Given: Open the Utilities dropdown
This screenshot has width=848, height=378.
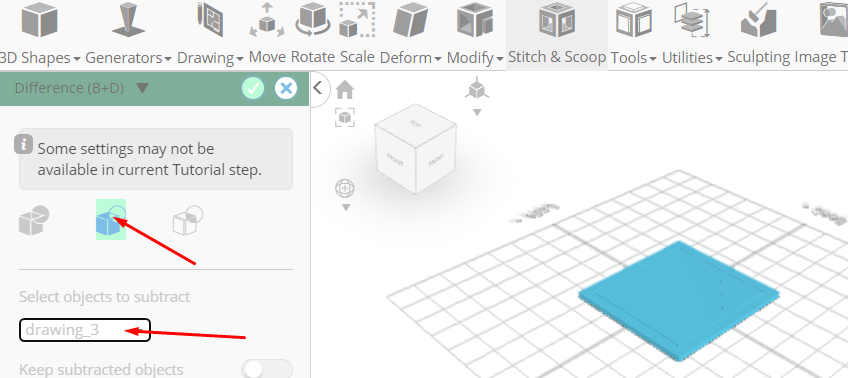Looking at the screenshot, I should 692,57.
